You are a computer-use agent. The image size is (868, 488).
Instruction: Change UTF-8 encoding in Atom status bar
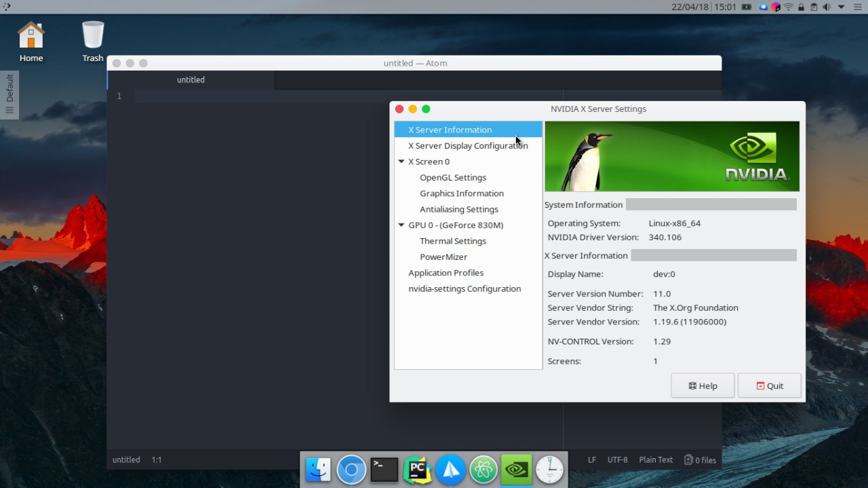(618, 459)
